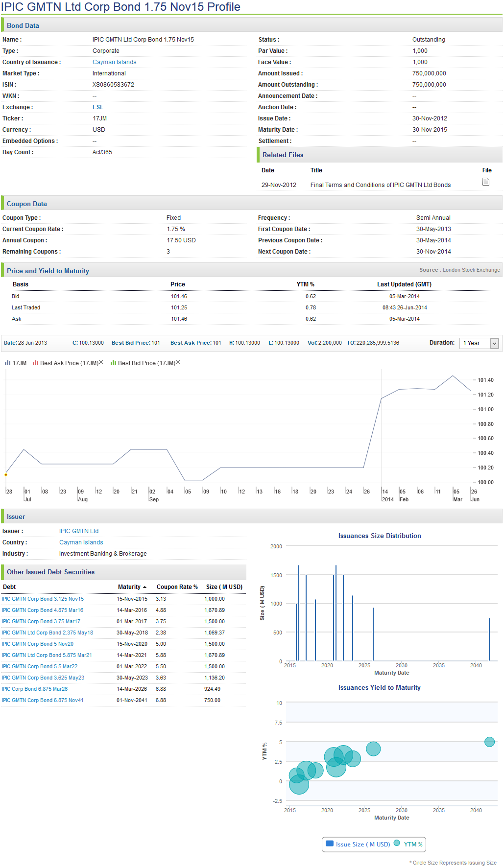Toggle YTM % legend circle
504x868 pixels.
click(x=397, y=844)
